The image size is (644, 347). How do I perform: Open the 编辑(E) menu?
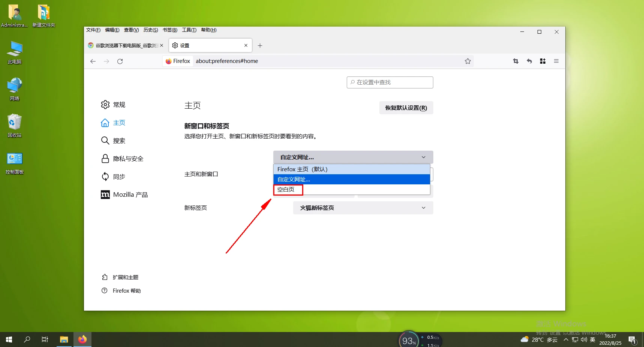tap(112, 30)
